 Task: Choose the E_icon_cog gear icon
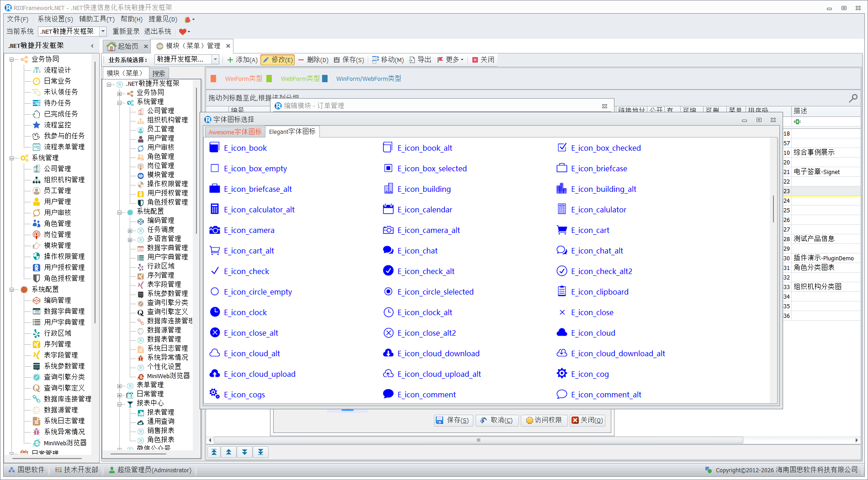click(589, 374)
